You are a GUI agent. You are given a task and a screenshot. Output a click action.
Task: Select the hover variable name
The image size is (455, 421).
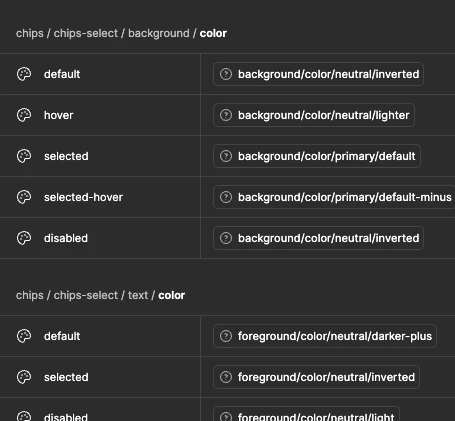[x=58, y=115]
